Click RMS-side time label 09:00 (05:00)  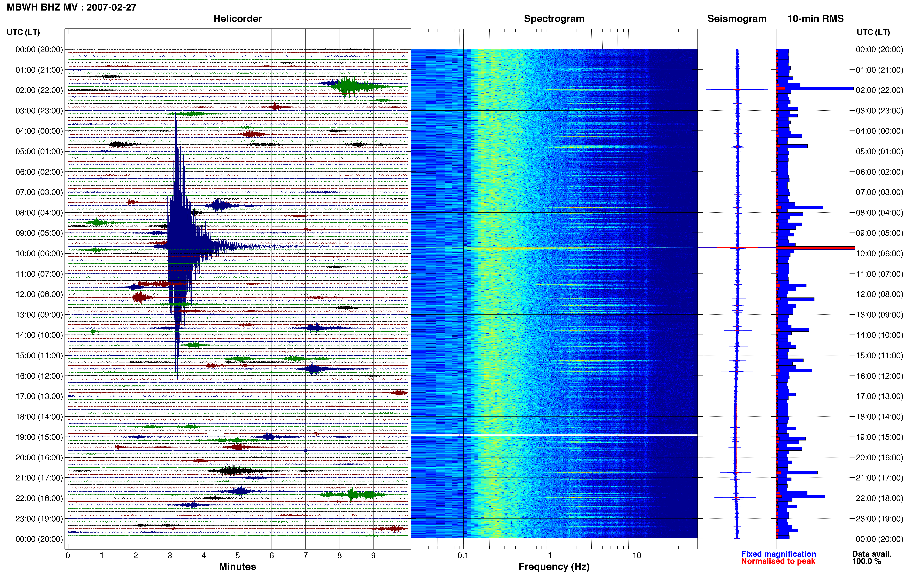coord(880,233)
